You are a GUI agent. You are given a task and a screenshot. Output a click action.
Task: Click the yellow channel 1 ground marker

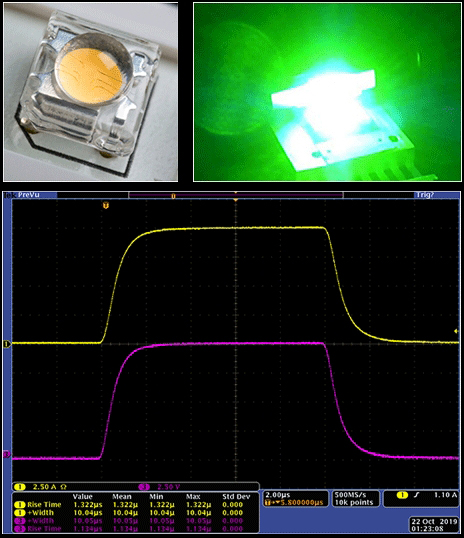point(7,343)
